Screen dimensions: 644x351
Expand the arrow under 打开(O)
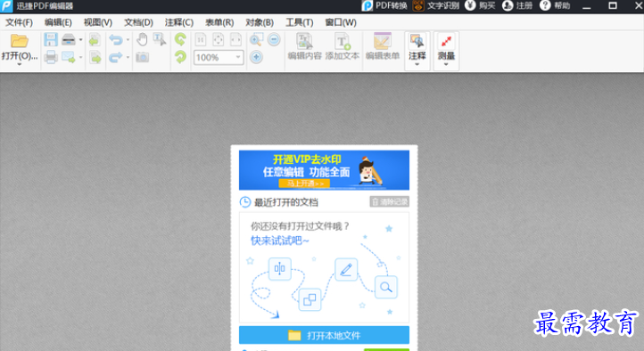(19, 64)
